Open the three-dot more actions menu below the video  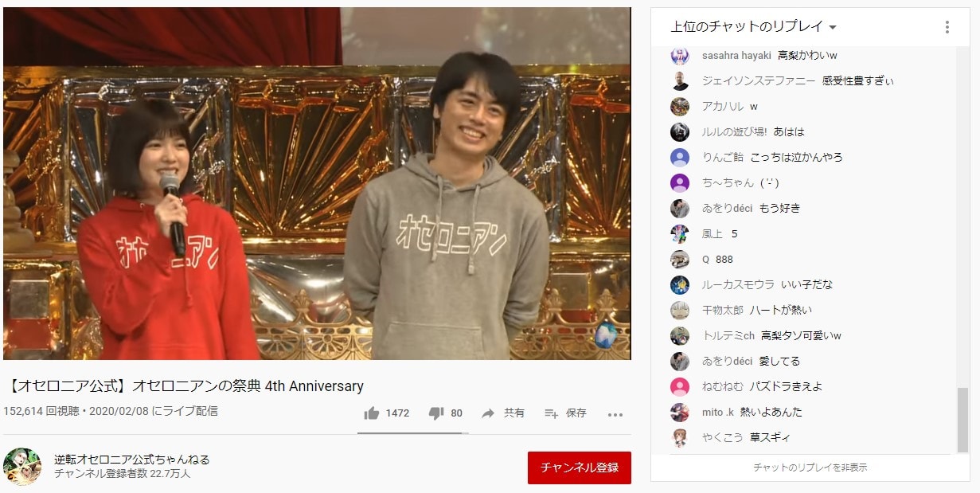point(615,413)
